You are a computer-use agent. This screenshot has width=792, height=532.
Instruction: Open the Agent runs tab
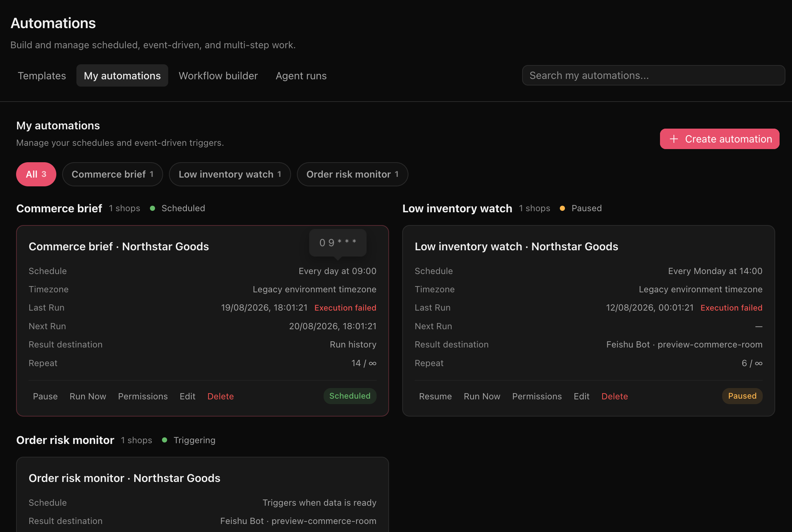pyautogui.click(x=301, y=76)
